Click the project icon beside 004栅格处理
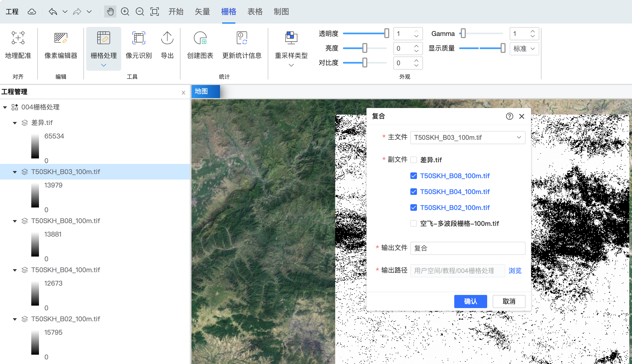Viewport: 632px width, 364px height. pos(15,107)
